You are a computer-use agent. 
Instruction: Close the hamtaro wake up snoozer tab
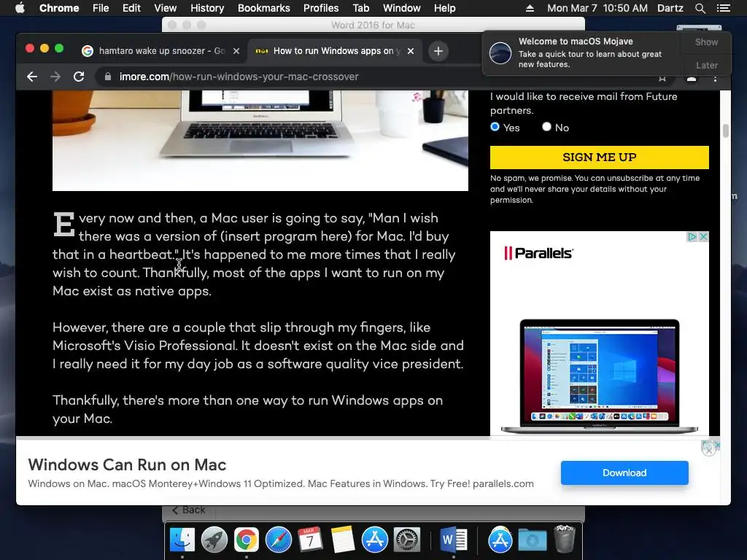236,51
